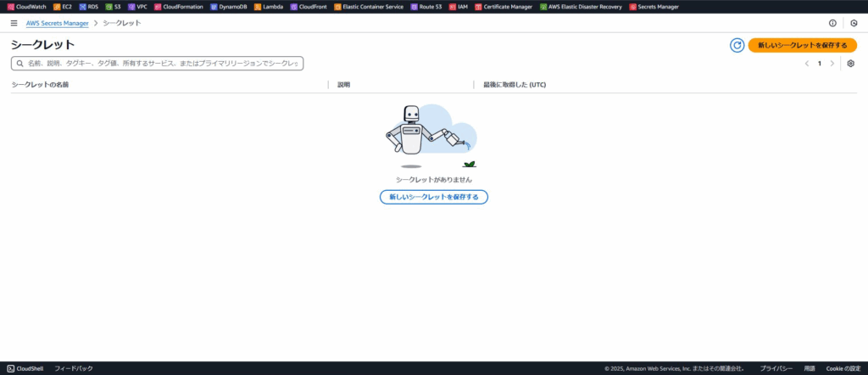Open CloudWatch service shortcut
This screenshot has width=868, height=375.
pos(25,7)
